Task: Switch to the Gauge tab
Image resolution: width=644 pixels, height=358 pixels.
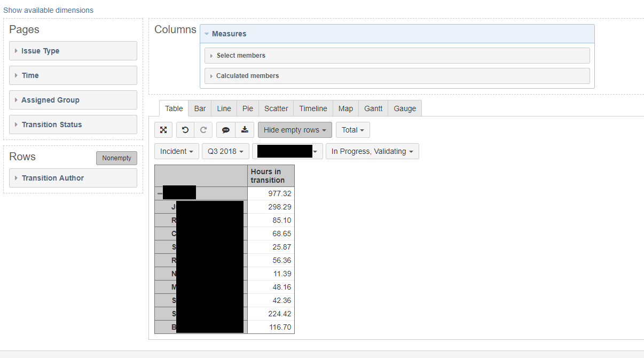Action: pyautogui.click(x=405, y=108)
